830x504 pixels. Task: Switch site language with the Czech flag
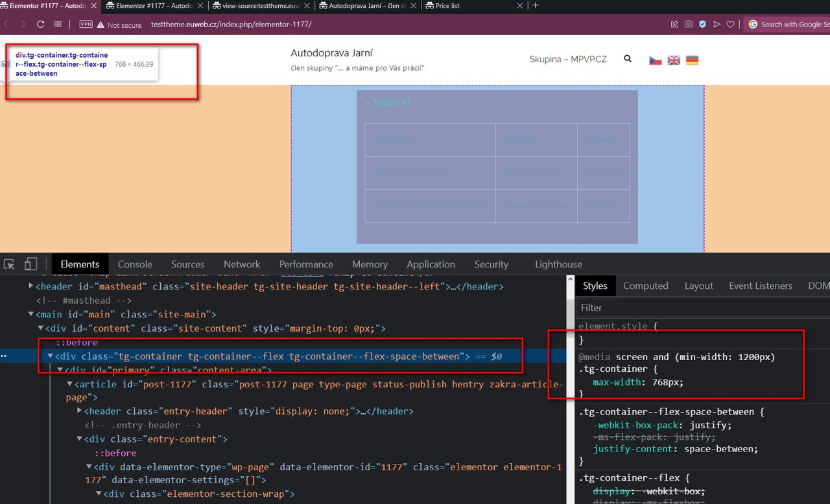tap(656, 60)
